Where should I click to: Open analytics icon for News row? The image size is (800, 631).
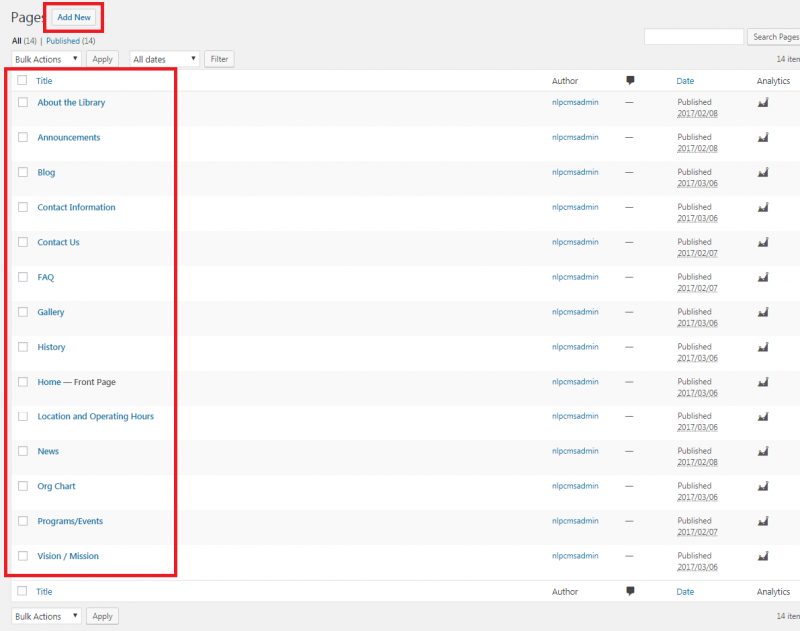pyautogui.click(x=763, y=452)
